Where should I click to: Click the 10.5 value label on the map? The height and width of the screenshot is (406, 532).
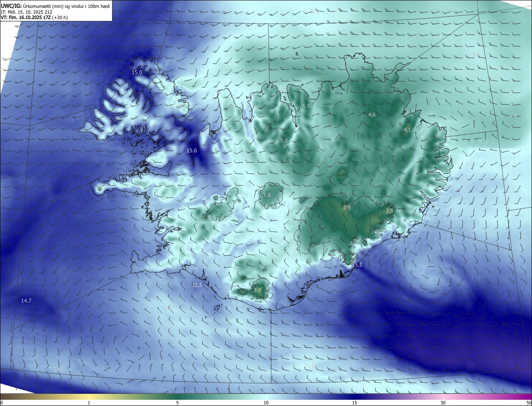167,308
